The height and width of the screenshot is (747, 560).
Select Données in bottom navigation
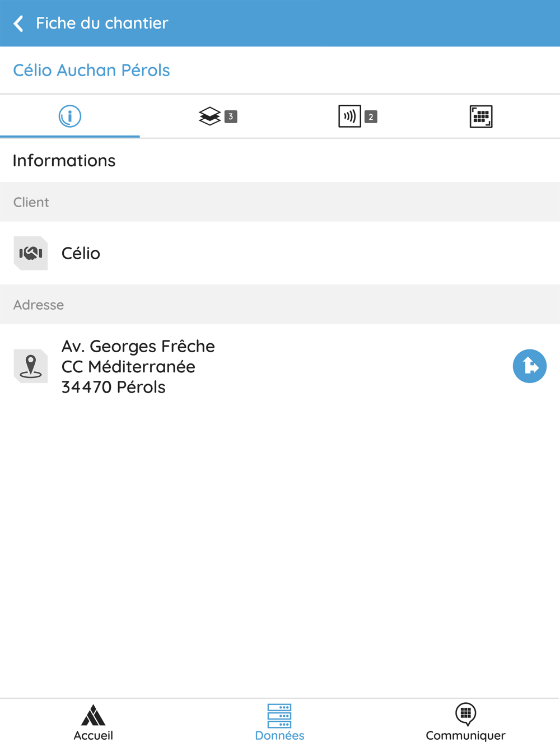tap(279, 722)
